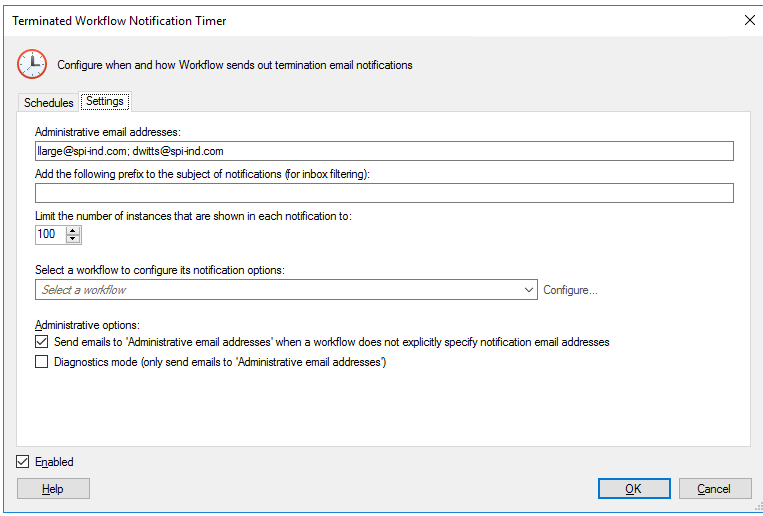The width and height of the screenshot is (763, 516).
Task: Select the Settings tab
Action: [x=105, y=101]
